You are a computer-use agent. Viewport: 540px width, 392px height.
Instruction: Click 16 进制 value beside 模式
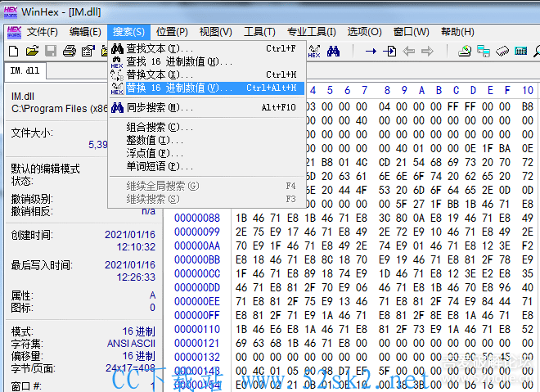pos(139,331)
